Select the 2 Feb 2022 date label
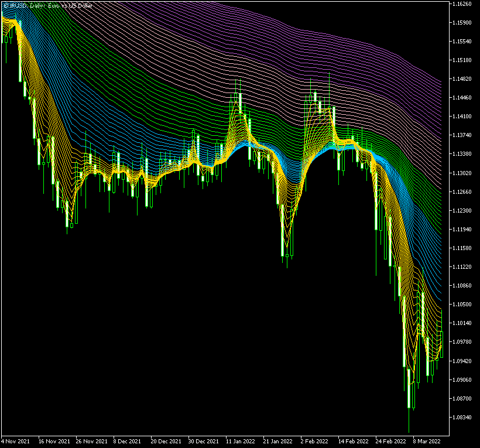Image resolution: width=480 pixels, height=448 pixels. click(314, 442)
